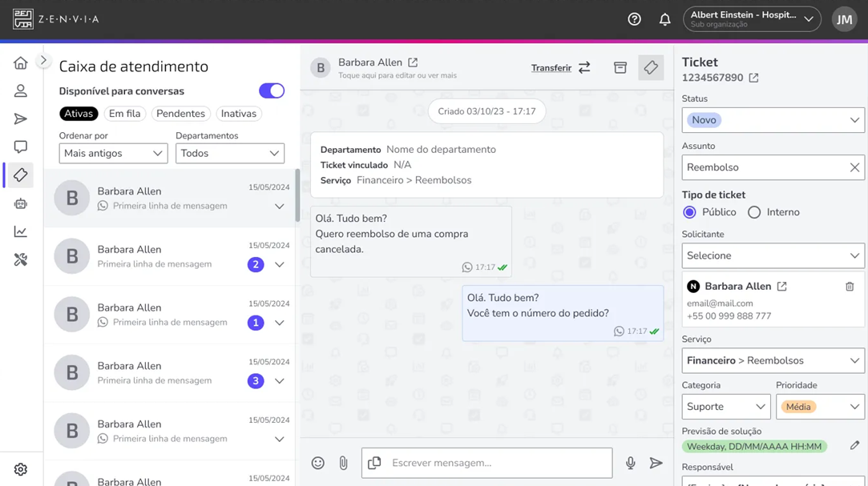Select the Interno ticket type
Image resolution: width=868 pixels, height=486 pixels.
(754, 212)
